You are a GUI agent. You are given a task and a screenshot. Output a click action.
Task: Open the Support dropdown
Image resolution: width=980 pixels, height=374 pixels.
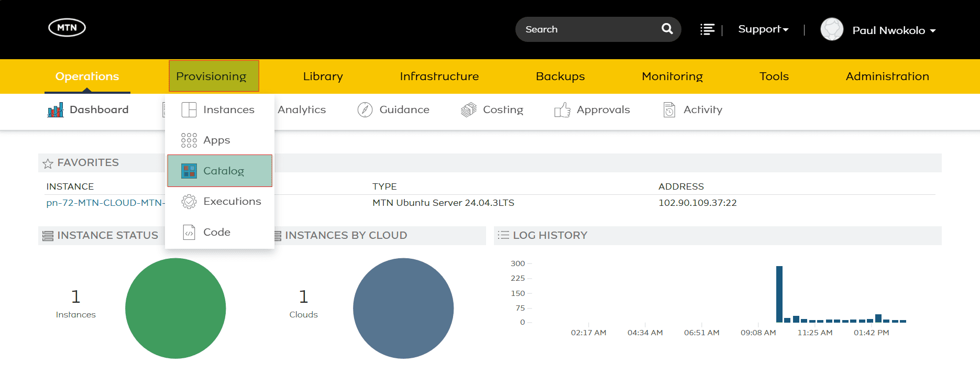(763, 29)
